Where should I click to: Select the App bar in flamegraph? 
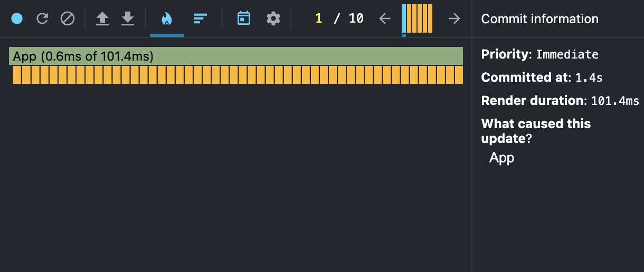[x=236, y=56]
